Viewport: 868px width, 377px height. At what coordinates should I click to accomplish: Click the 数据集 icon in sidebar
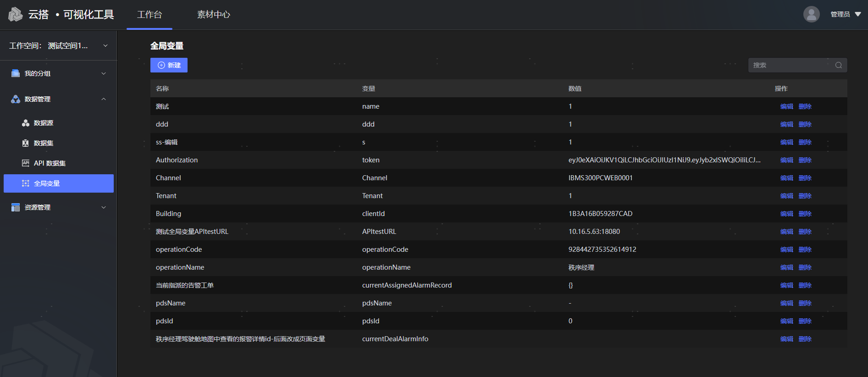26,143
